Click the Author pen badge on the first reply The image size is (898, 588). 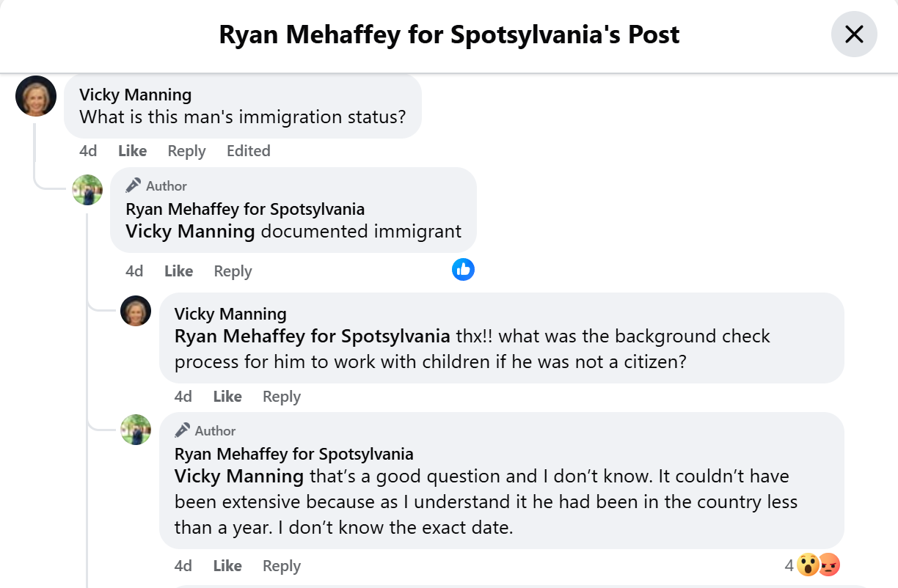click(132, 185)
